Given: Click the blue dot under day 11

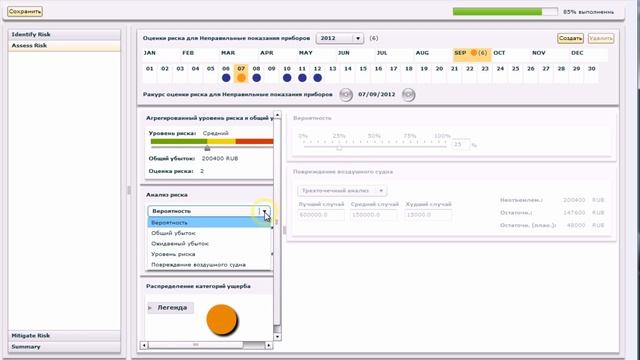Looking at the screenshot, I should click(302, 78).
